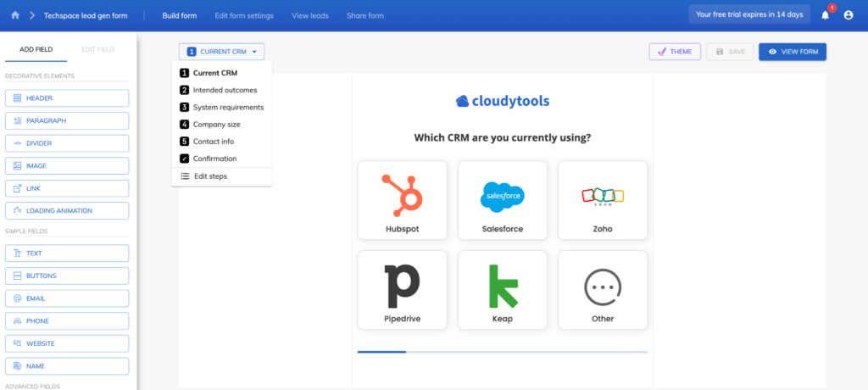This screenshot has height=390, width=868.
Task: Select the Confirmation step
Action: (x=221, y=159)
